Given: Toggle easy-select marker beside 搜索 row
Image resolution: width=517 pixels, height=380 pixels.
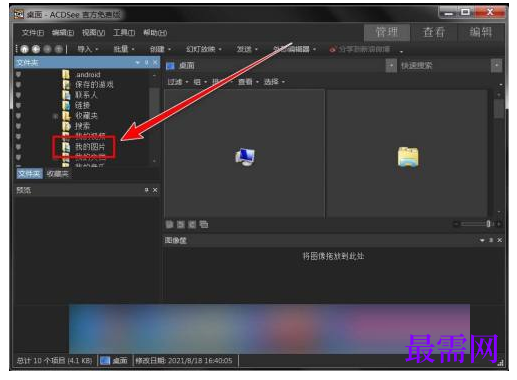Looking at the screenshot, I should tap(19, 126).
